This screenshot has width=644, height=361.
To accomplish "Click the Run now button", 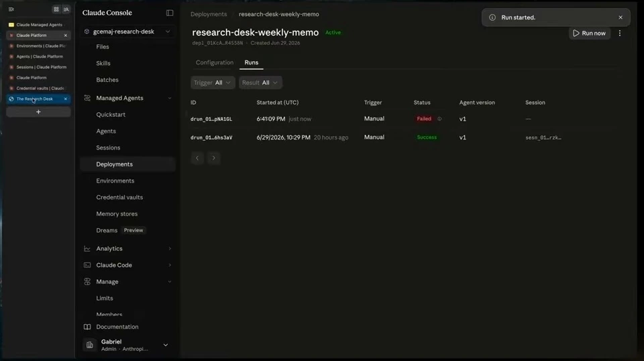I will [590, 34].
